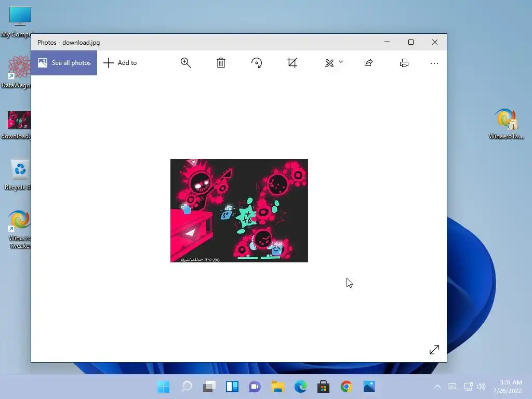Image resolution: width=532 pixels, height=399 pixels.
Task: Select the Crop tool in the toolbar
Action: point(292,63)
